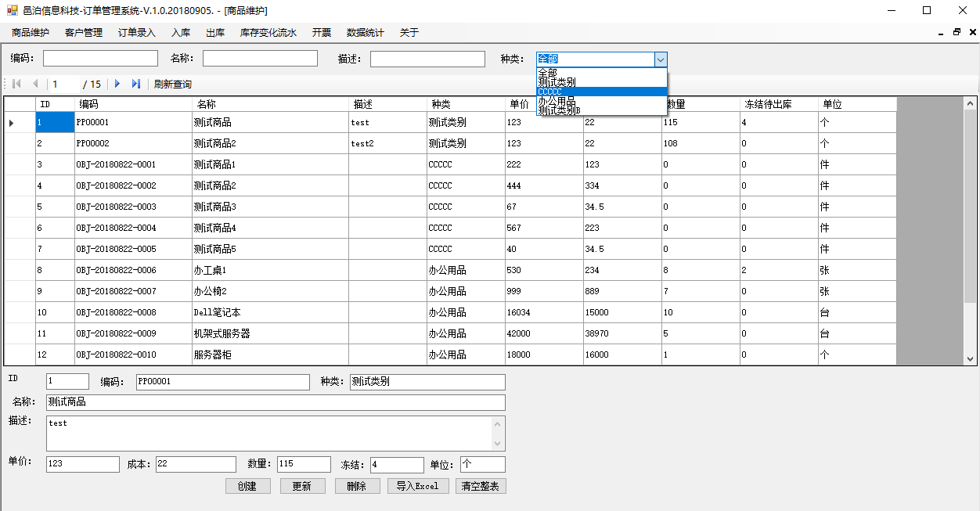
Task: Sort by the 单位 column header
Action: (x=857, y=104)
